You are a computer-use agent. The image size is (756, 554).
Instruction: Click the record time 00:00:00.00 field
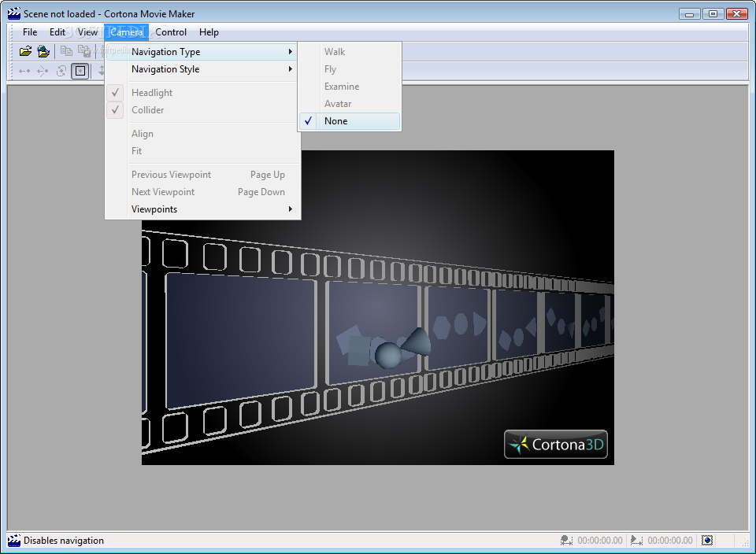(x=600, y=541)
